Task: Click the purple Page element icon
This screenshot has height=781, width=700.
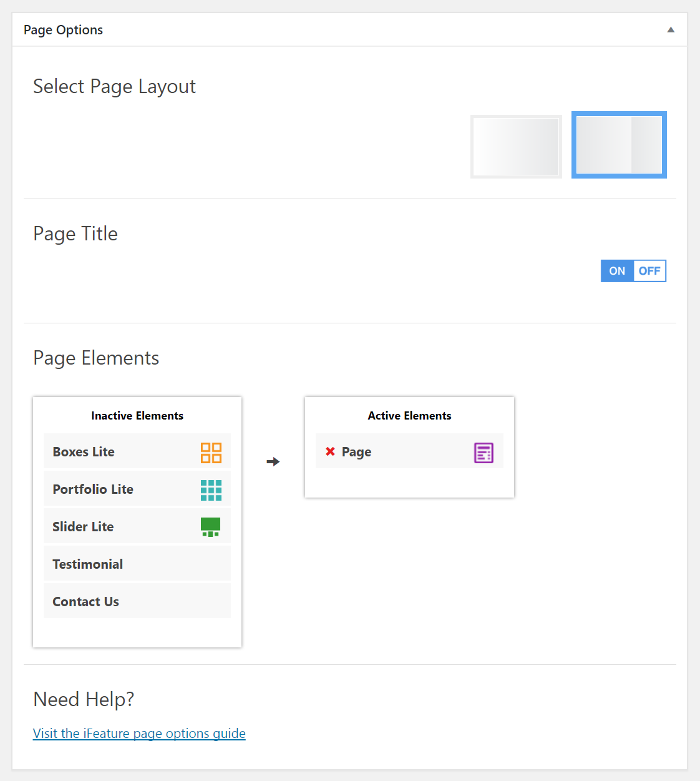Action: [x=484, y=453]
